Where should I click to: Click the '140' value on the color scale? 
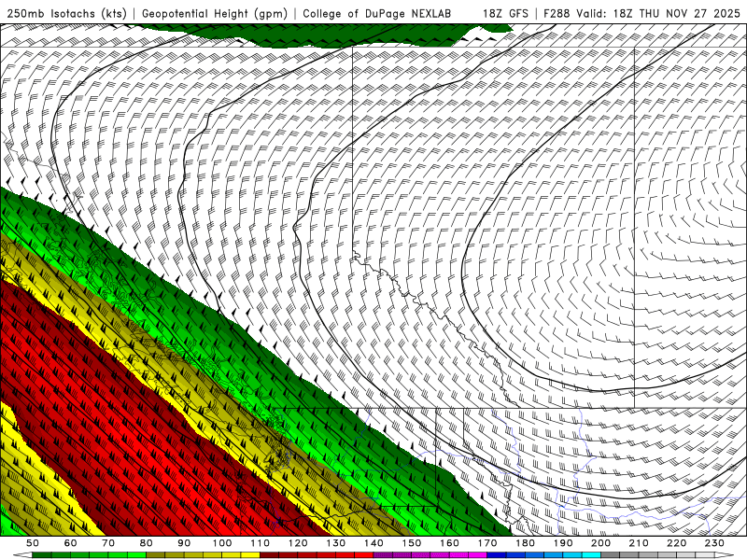(x=374, y=543)
